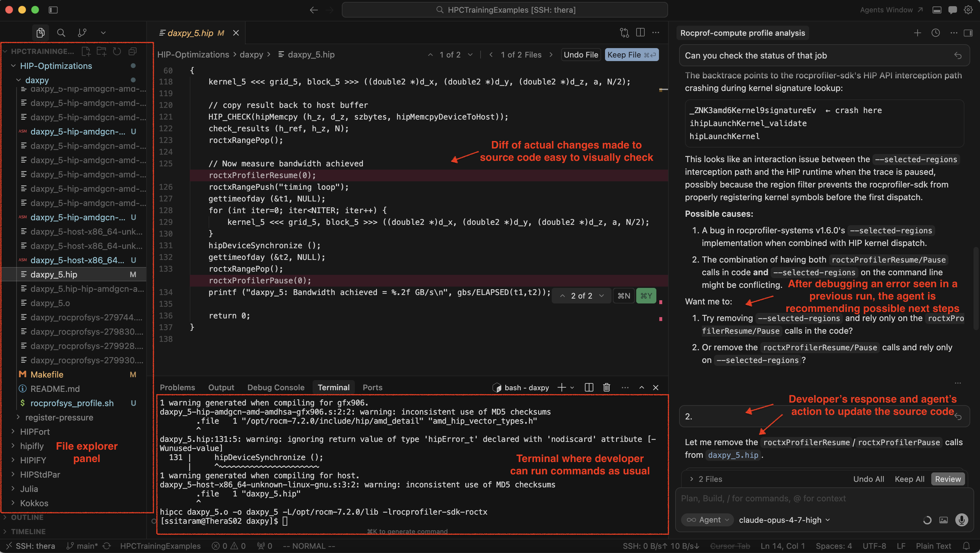
Task: Close the daxpy_5.hip editor tab
Action: [x=236, y=33]
